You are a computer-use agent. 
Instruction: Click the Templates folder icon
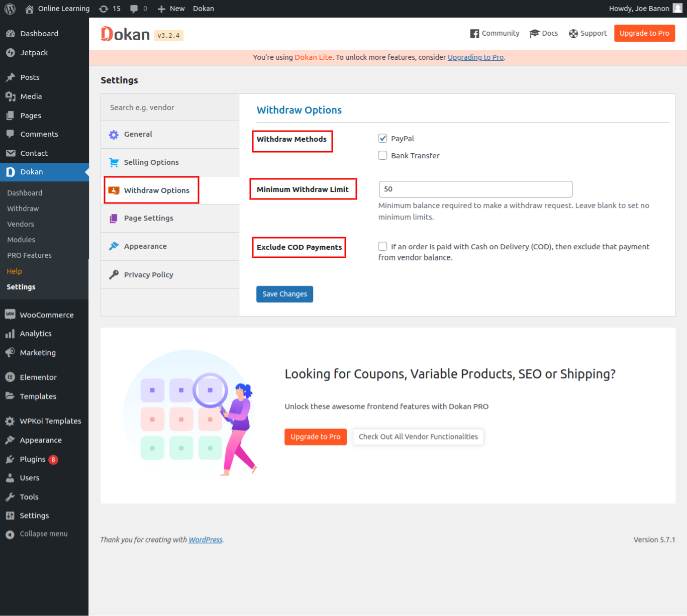[x=10, y=396]
